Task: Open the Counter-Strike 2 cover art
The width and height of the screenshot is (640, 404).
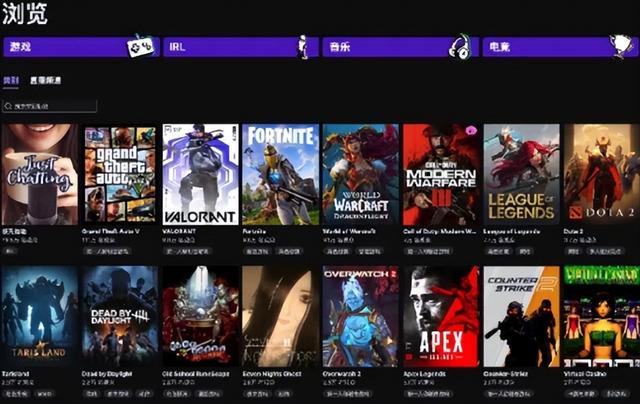Action: coord(522,316)
